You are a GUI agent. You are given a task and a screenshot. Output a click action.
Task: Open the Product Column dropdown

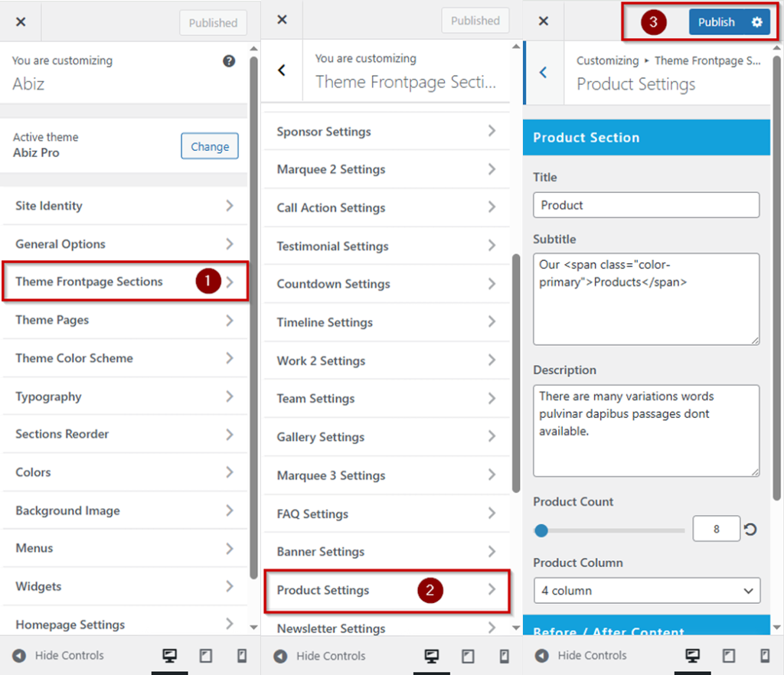[646, 591]
